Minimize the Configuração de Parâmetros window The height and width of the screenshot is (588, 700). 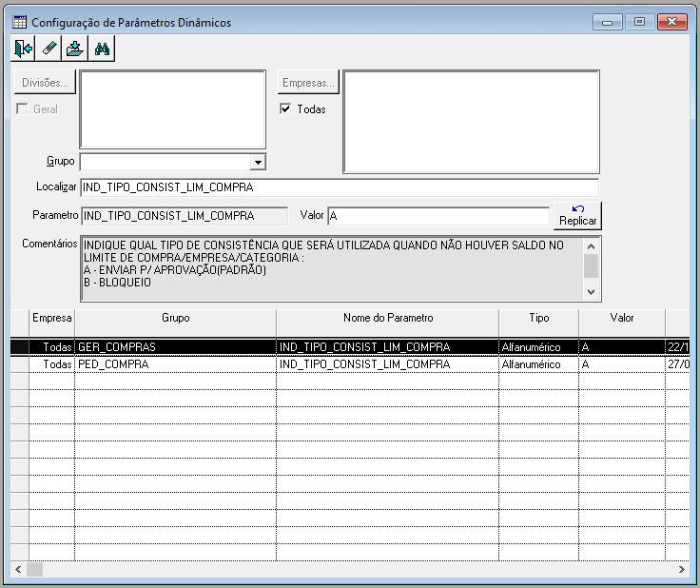(x=607, y=22)
